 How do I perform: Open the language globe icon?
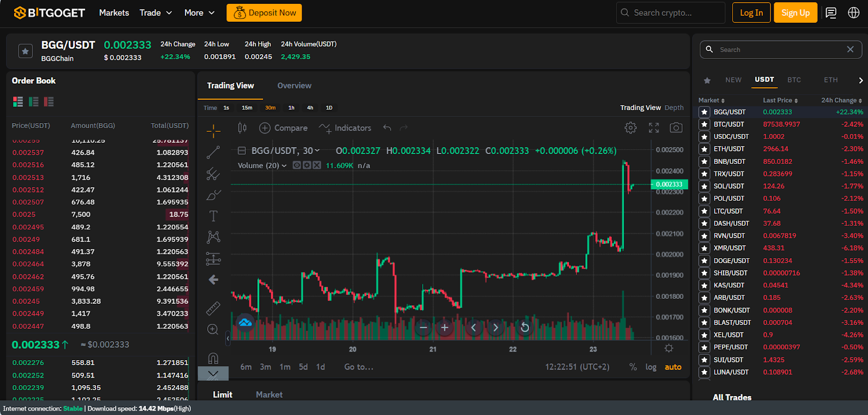click(853, 13)
